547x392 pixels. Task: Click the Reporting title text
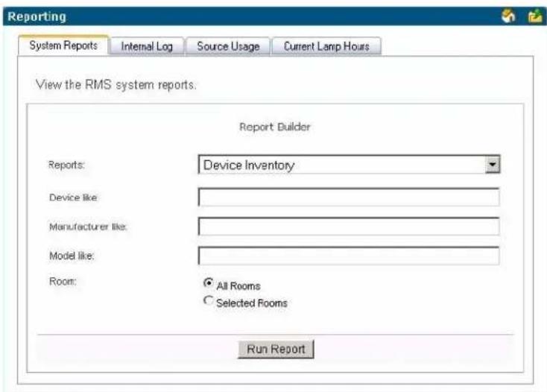[37, 16]
